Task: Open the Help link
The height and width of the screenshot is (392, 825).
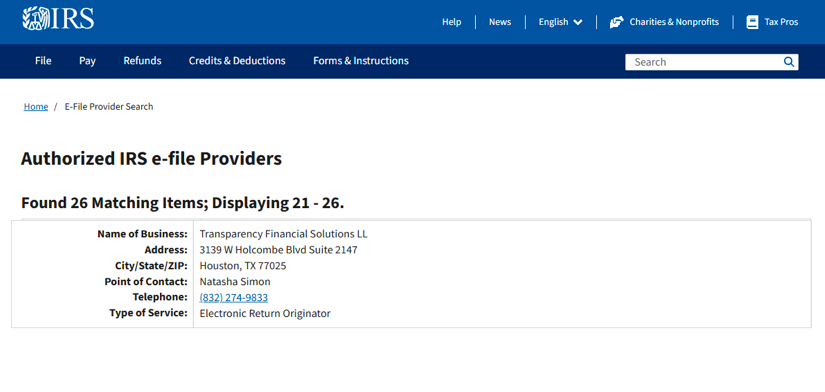Action: [x=451, y=22]
